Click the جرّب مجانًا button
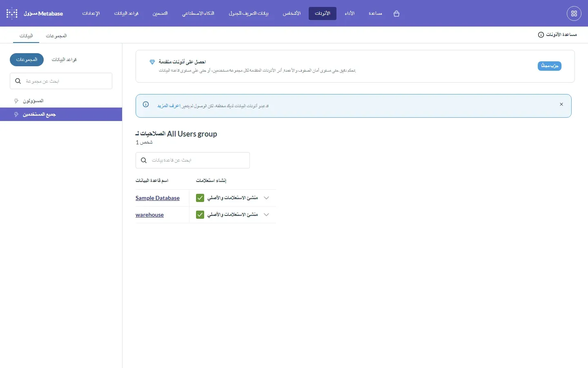588x368 pixels. tap(550, 66)
